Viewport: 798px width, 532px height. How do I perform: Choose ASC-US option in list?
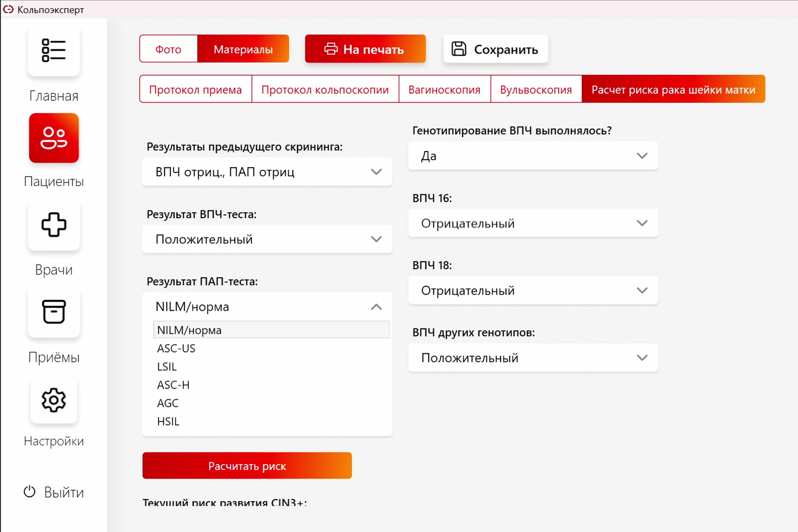click(176, 348)
